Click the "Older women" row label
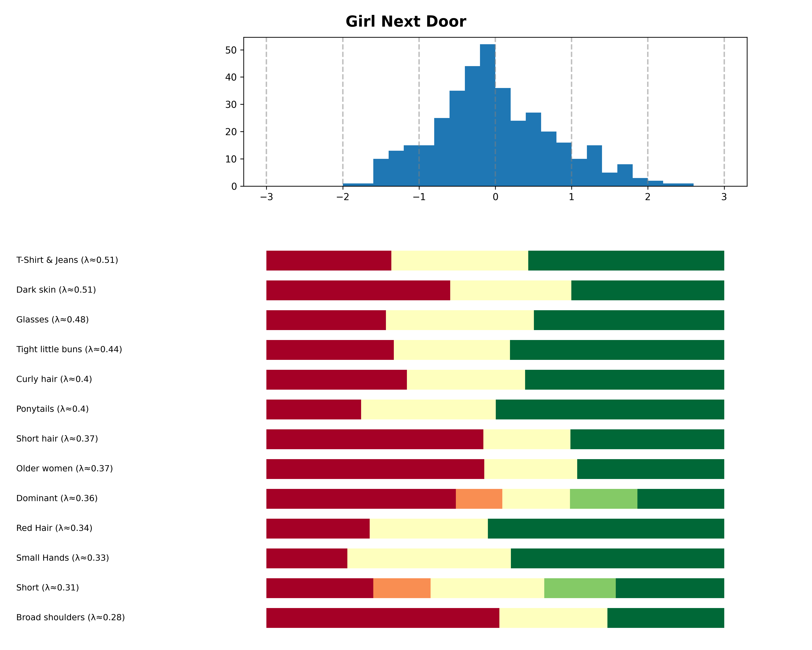 tap(65, 468)
